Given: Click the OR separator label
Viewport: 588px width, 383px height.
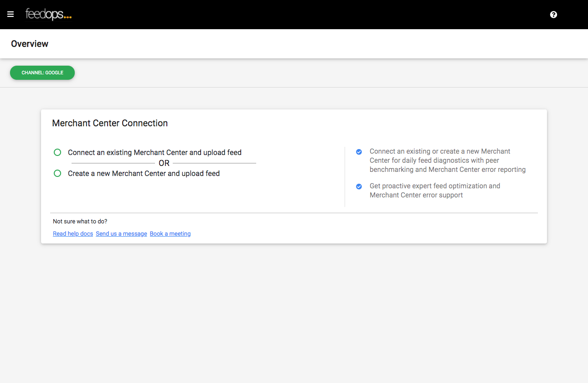Looking at the screenshot, I should coord(164,163).
